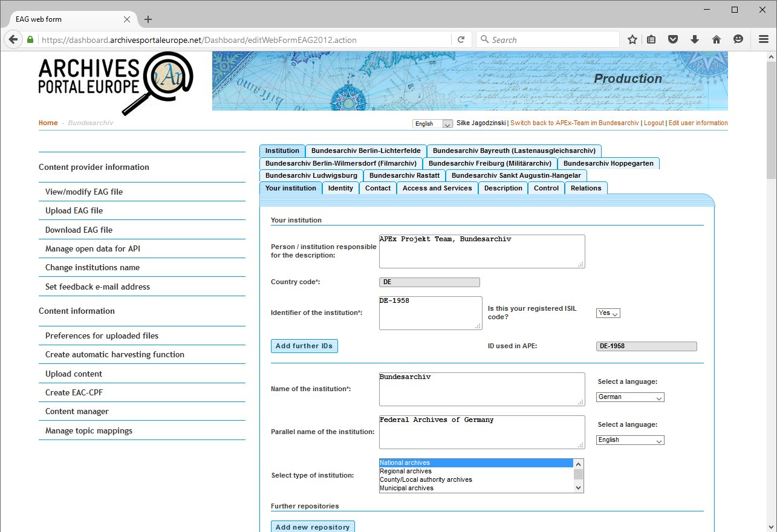
Task: Open the Pocket icon in toolbar
Action: tap(673, 39)
